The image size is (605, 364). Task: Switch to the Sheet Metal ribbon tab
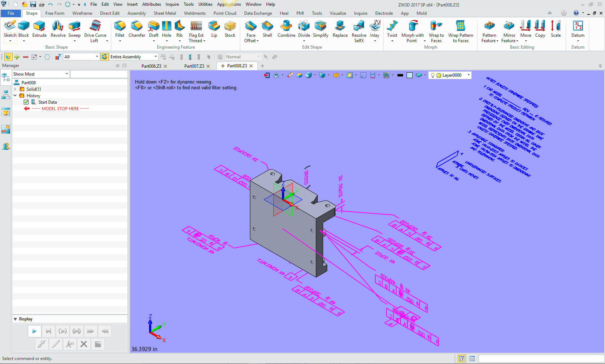point(165,13)
